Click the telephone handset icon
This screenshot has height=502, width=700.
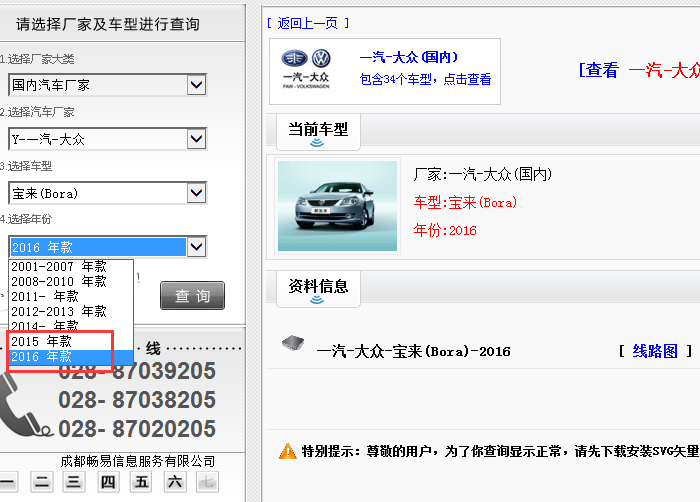[25, 405]
